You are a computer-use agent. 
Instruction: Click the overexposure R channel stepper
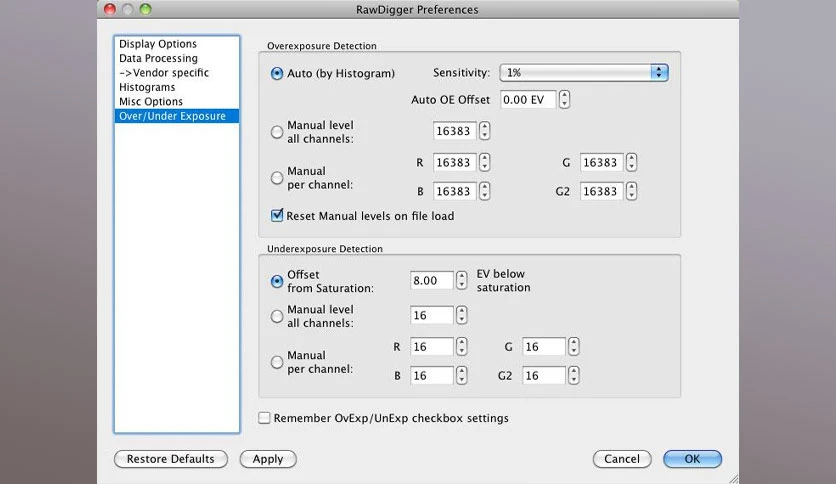[x=484, y=162]
